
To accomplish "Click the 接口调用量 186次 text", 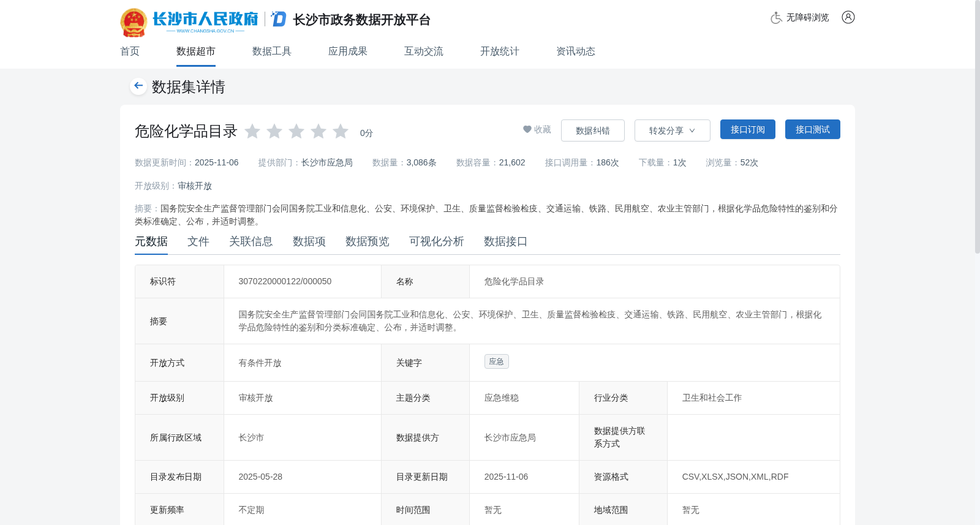I will (582, 162).
